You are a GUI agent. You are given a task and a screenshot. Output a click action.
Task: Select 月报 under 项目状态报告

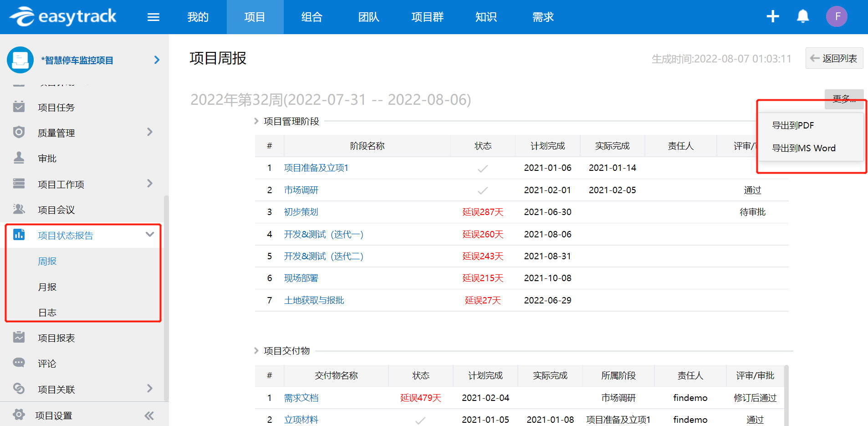47,287
